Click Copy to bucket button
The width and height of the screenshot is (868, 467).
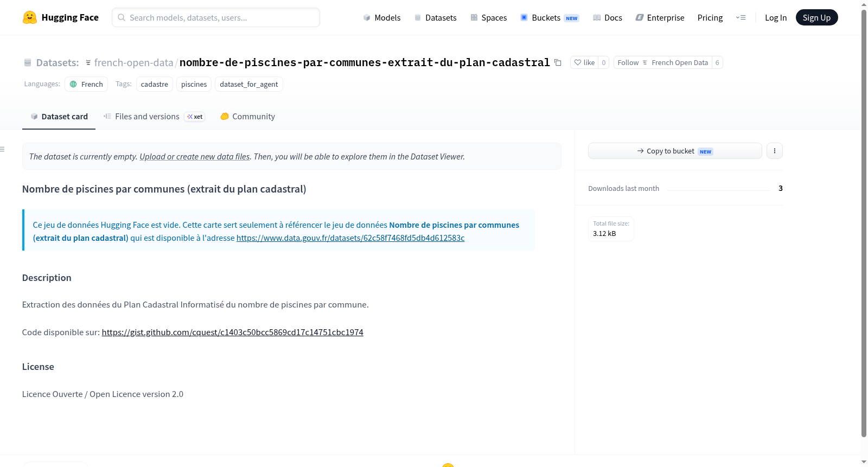(x=675, y=151)
